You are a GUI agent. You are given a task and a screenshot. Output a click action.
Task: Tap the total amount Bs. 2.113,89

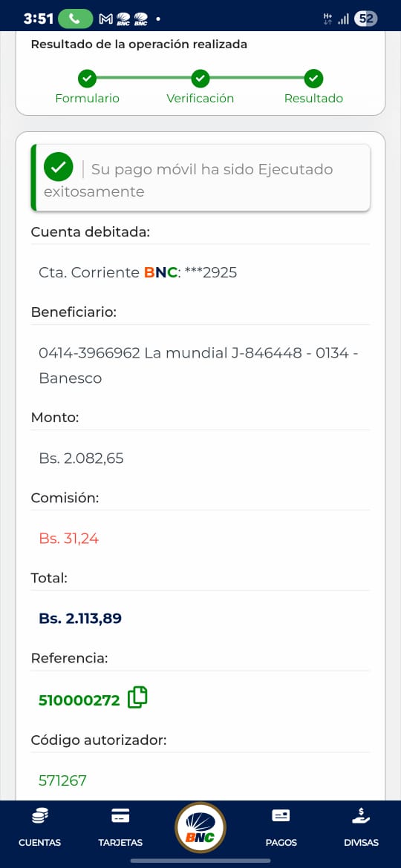tap(80, 618)
